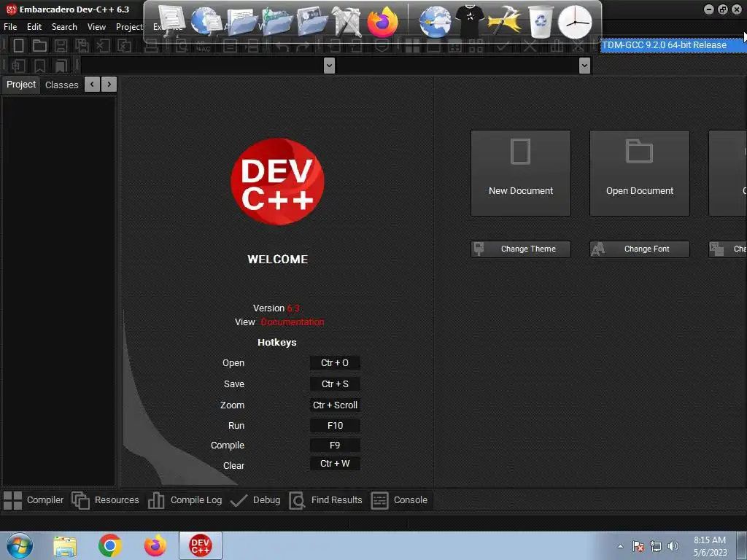
Task: Click the Change Theme button
Action: [x=521, y=249]
